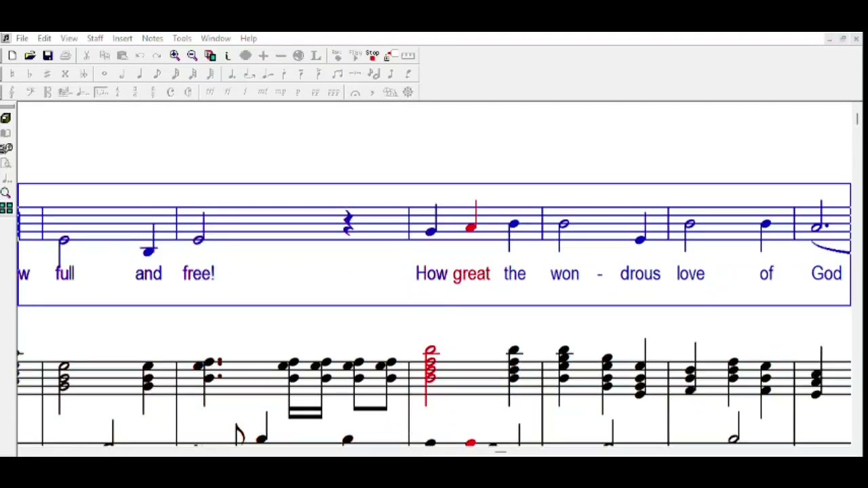Click the lyric word 'great'
The image size is (868, 488).
point(471,274)
